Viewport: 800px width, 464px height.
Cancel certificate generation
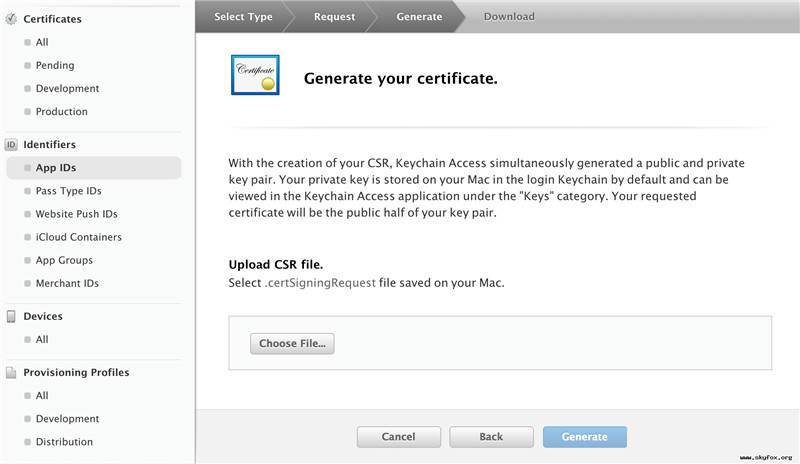coord(398,437)
